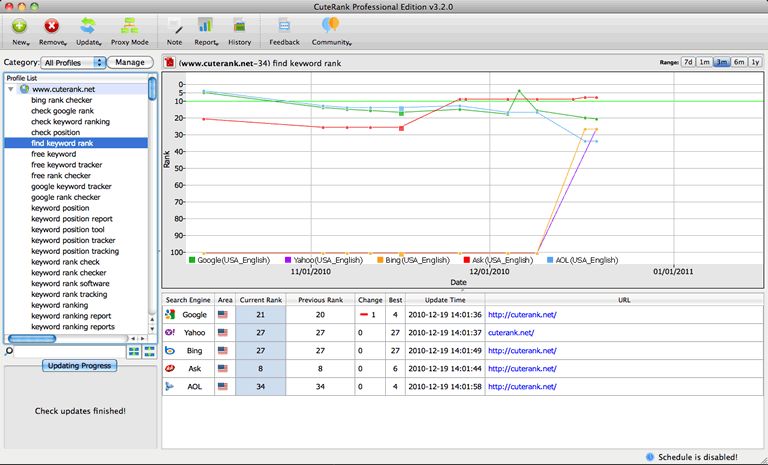This screenshot has height=465, width=768.
Task: Sort by Update Time column header
Action: (445, 300)
